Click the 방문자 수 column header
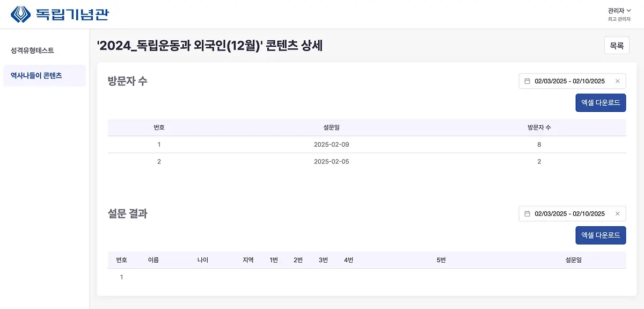This screenshot has height=309, width=644. point(539,127)
